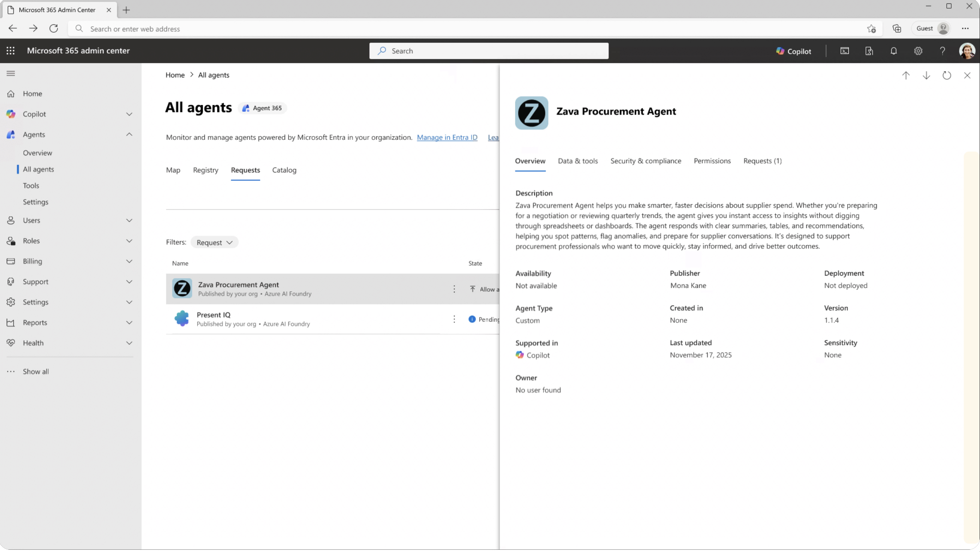Expand the Settings sidebar section chevron
This screenshot has width=980, height=552.
129,303
